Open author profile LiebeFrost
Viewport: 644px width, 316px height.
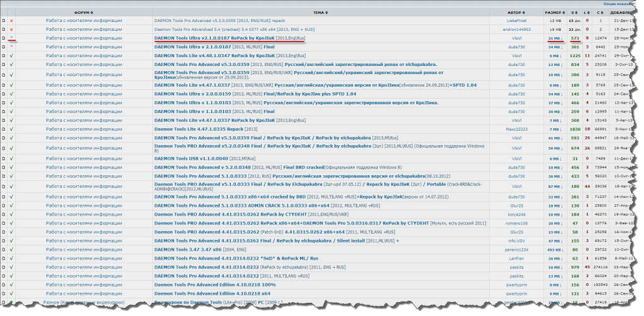click(x=516, y=21)
